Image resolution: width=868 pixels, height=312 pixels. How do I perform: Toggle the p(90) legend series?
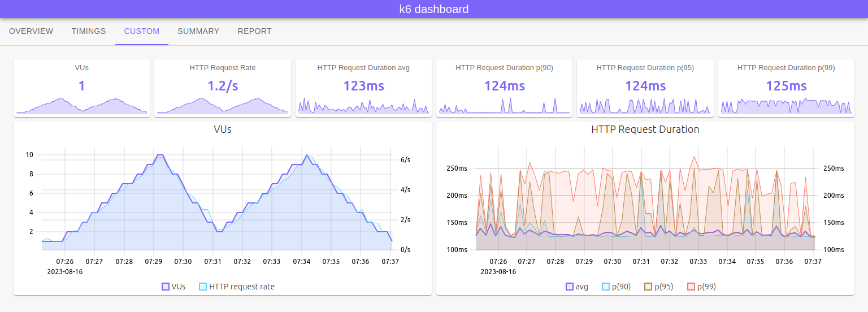tap(616, 287)
